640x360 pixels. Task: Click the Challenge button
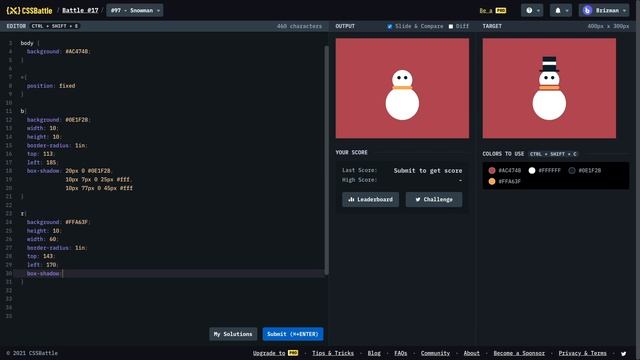[434, 200]
